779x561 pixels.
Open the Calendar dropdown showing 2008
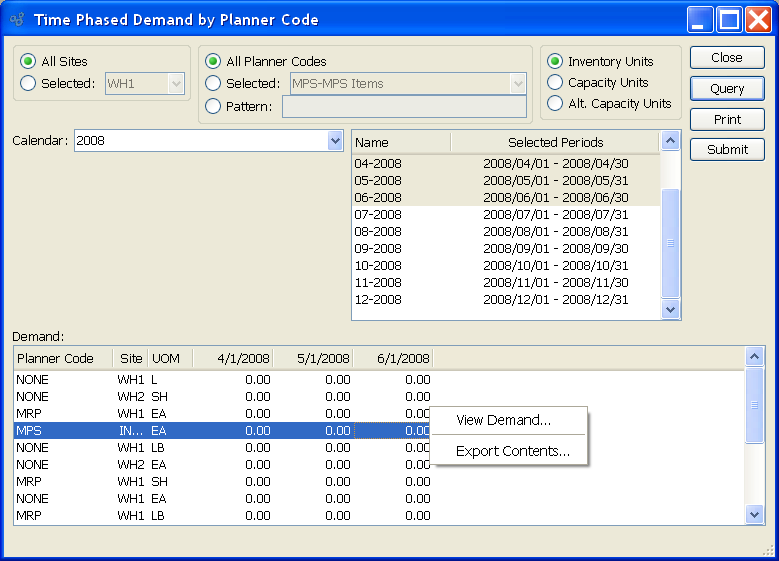[x=335, y=141]
